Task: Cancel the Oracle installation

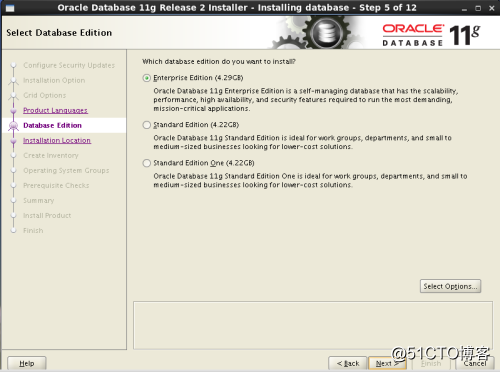Action: tap(475, 363)
